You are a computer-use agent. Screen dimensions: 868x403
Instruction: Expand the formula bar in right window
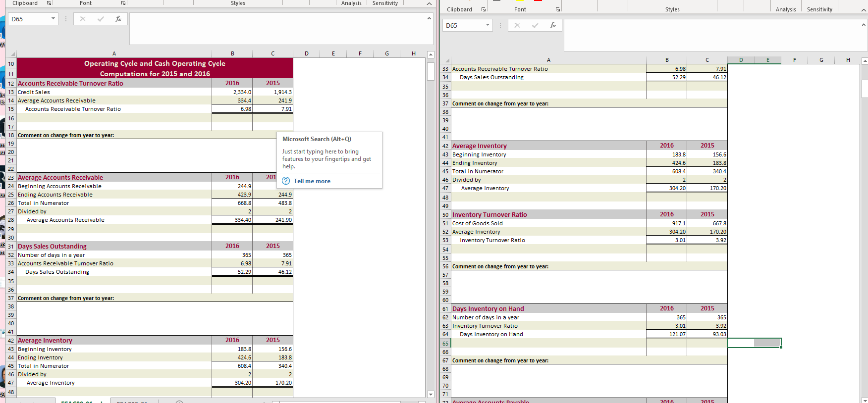click(x=864, y=25)
